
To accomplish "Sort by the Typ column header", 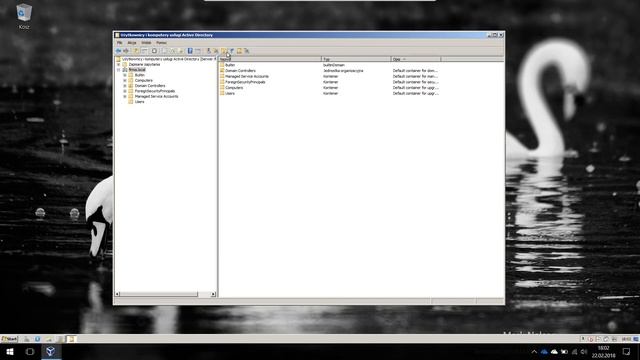I will coord(356,59).
